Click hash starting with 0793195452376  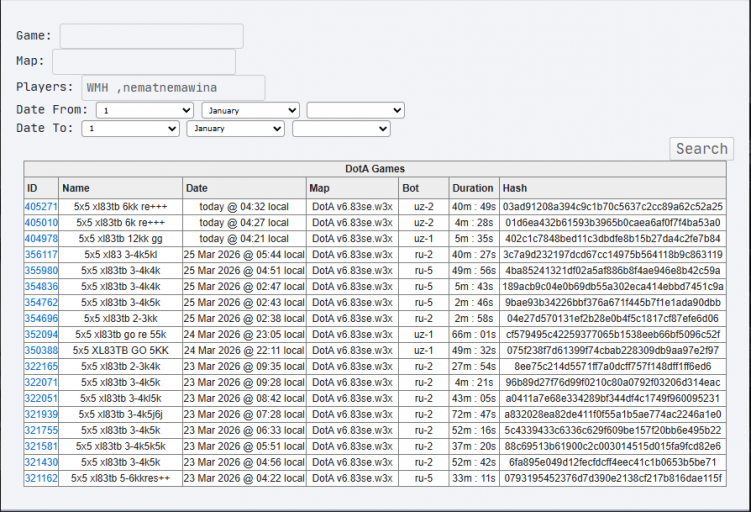click(x=613, y=478)
